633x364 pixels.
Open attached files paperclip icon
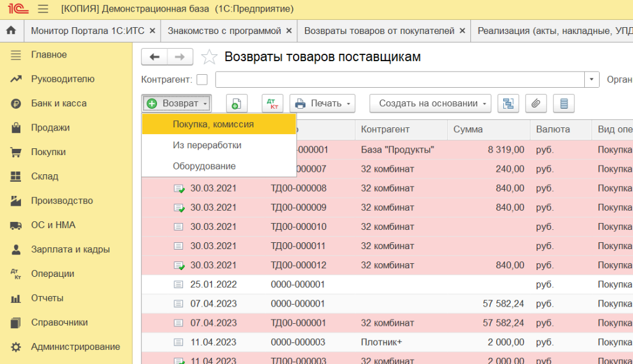536,104
